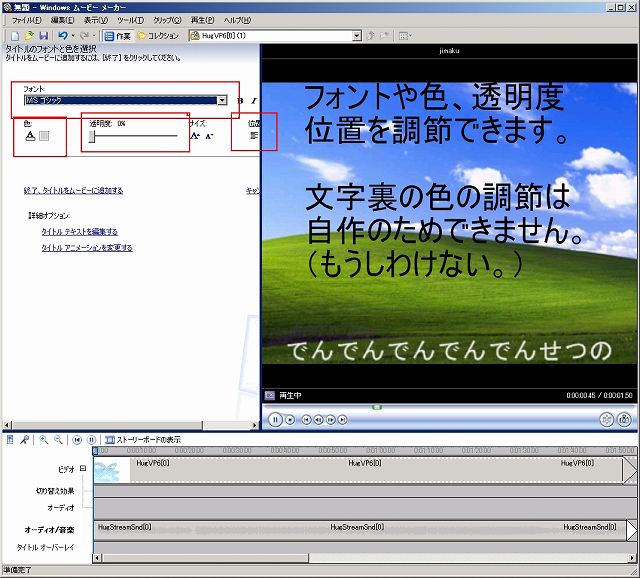
Task: Open the Redo history dropdown arrow
Action: (x=94, y=36)
